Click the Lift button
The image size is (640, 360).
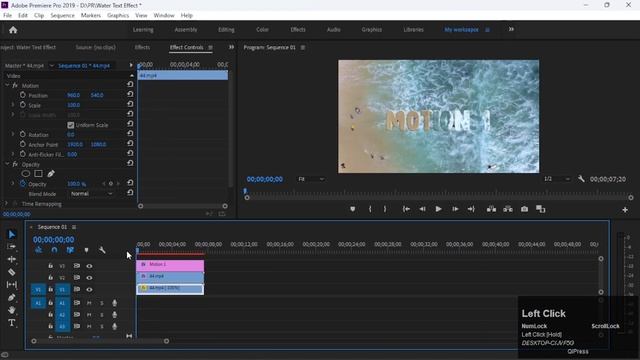coord(491,209)
